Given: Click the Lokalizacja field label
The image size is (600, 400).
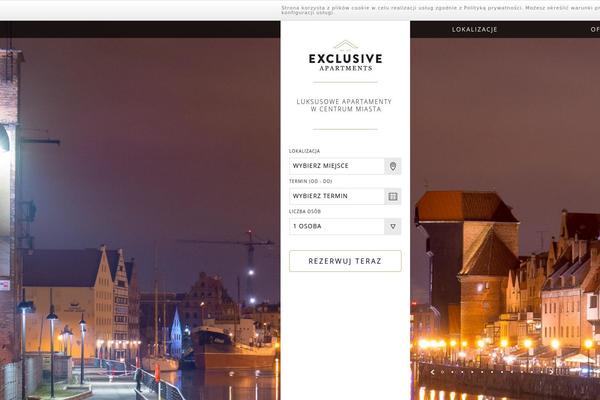Looking at the screenshot, I should point(305,151).
